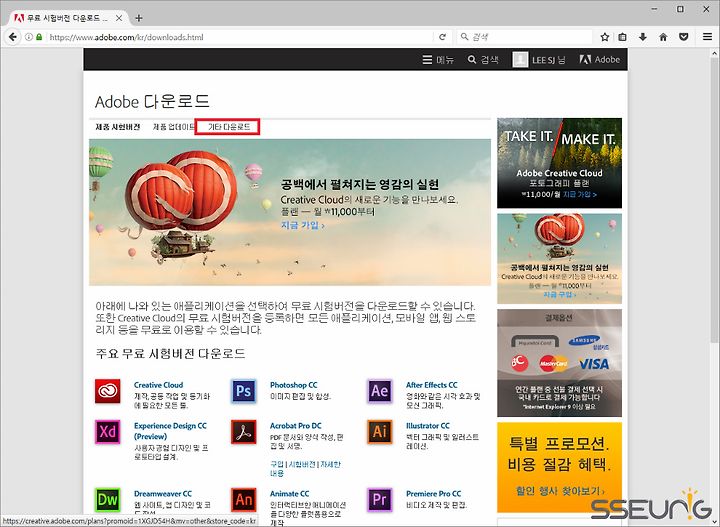Viewport: 720px width, 527px height.
Task: Click the Premiere Pro Pr icon
Action: pos(379,499)
